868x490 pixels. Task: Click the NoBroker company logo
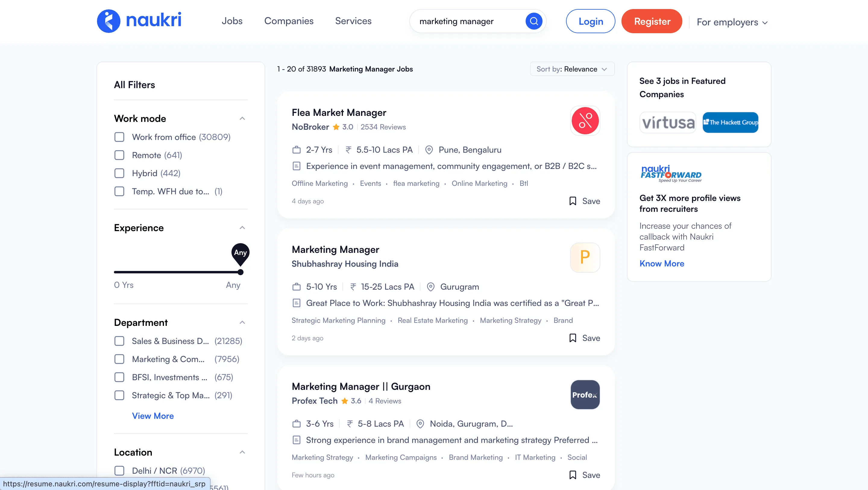585,120
